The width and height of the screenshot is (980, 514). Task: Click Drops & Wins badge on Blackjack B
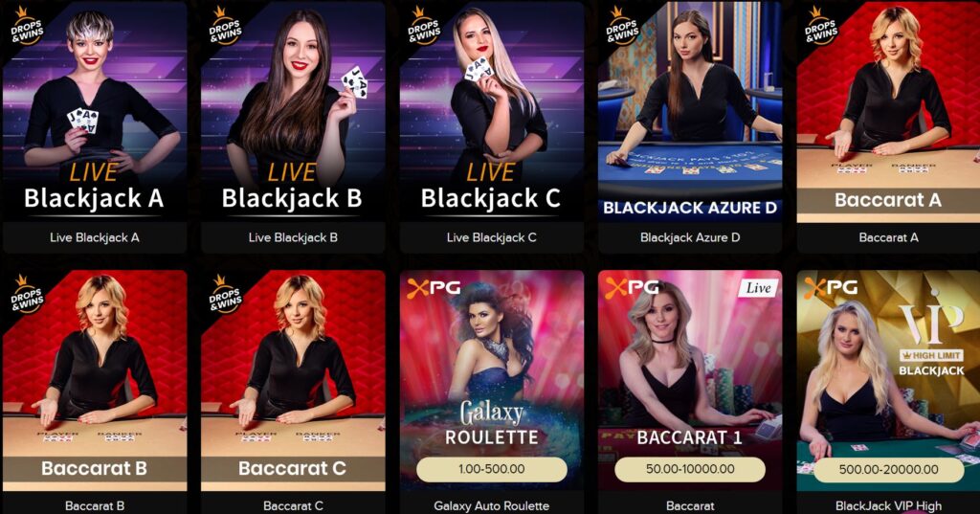(x=225, y=26)
